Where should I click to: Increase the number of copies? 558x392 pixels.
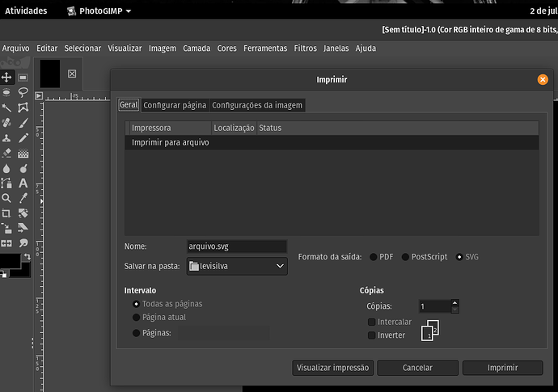pos(454,303)
